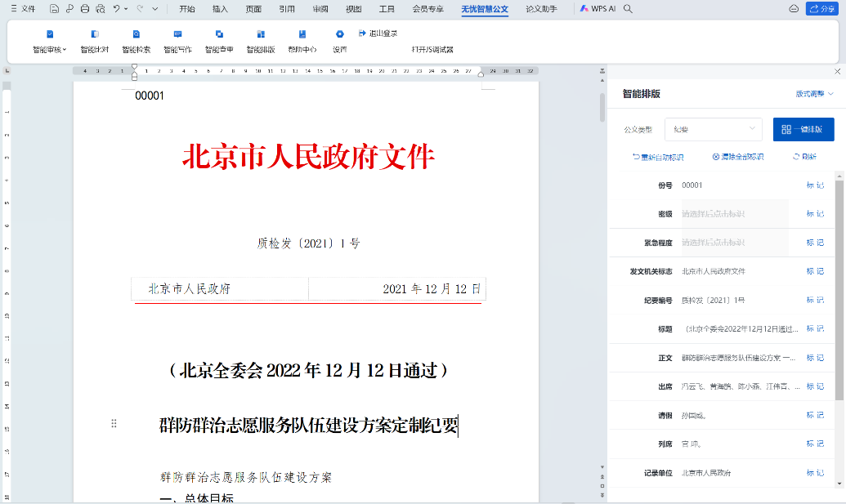
Task: Switch to the 开始 tab
Action: tap(186, 9)
